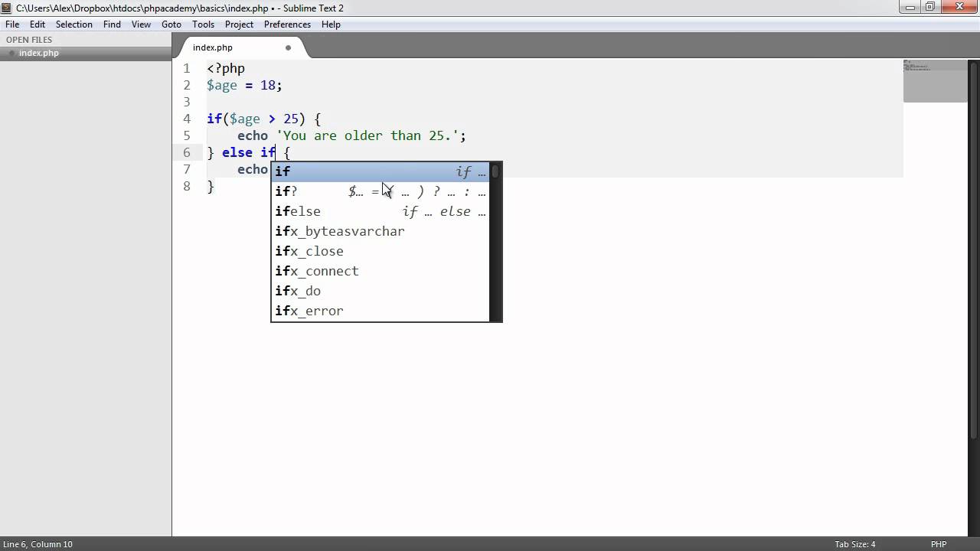Click the Sublime Text title bar icon
Screen dimensions: 980x551
coord(7,8)
